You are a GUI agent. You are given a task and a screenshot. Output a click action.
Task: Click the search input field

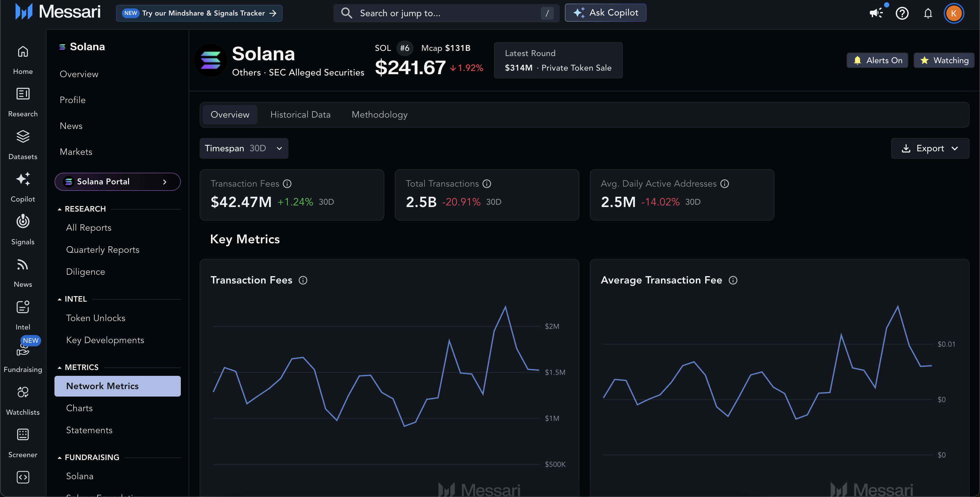(x=446, y=13)
